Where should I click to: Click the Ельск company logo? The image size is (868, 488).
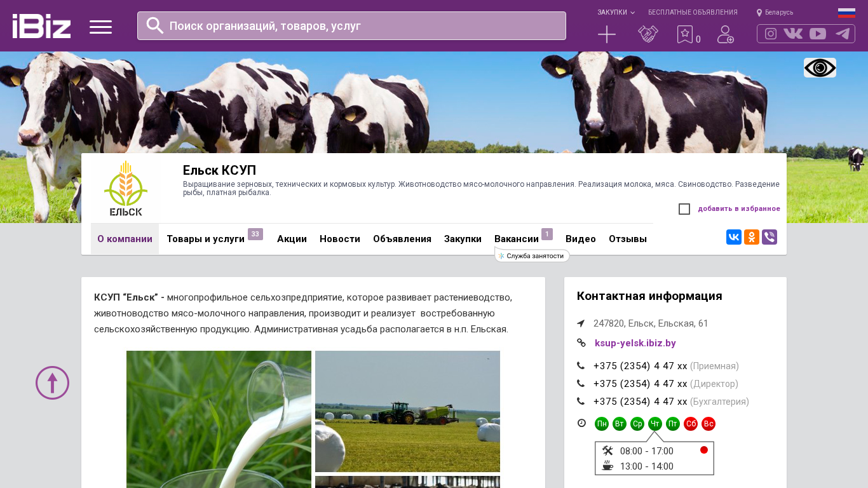click(126, 188)
